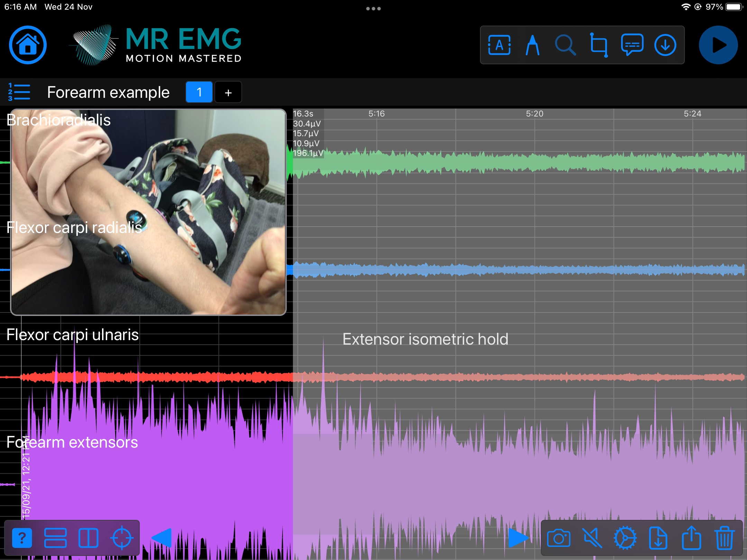Screen dimensions: 747x560
Task: Select the Flexor carpi radialis label
Action: [x=74, y=227]
